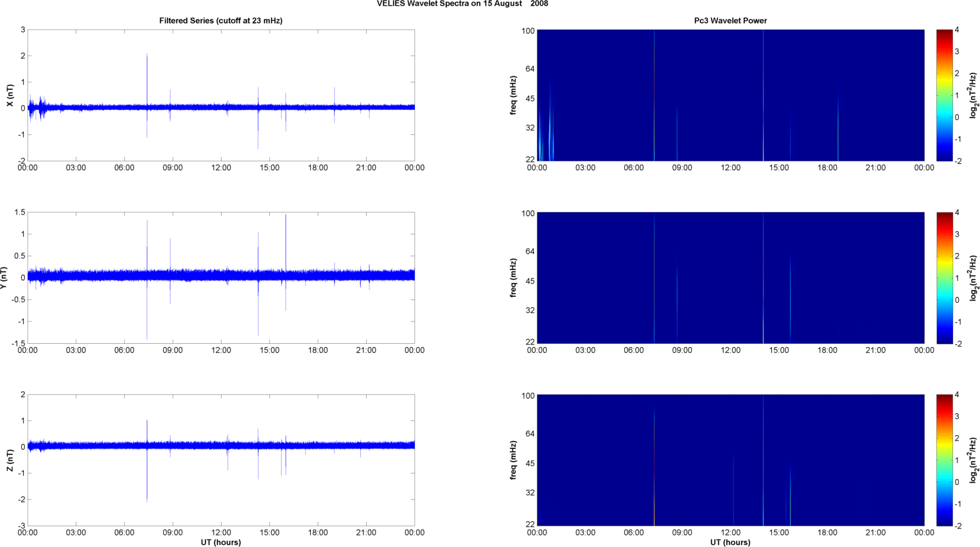
Task: Click the 'log2(nT²/Hz)' label of the top colorbar
Action: coord(974,95)
